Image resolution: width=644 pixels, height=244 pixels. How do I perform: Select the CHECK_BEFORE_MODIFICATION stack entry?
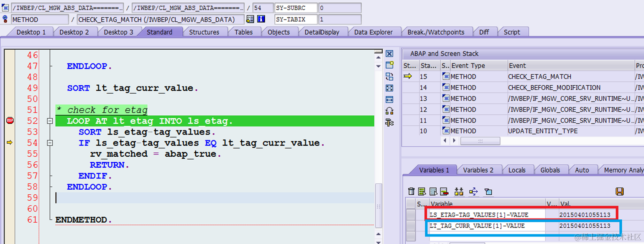pos(554,87)
